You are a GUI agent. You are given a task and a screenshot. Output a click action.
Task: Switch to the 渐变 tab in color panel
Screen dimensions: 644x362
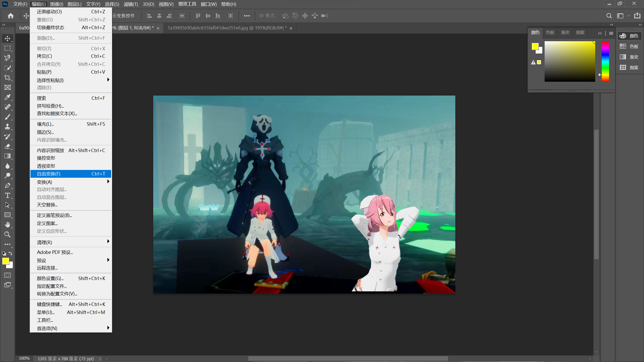(565, 32)
